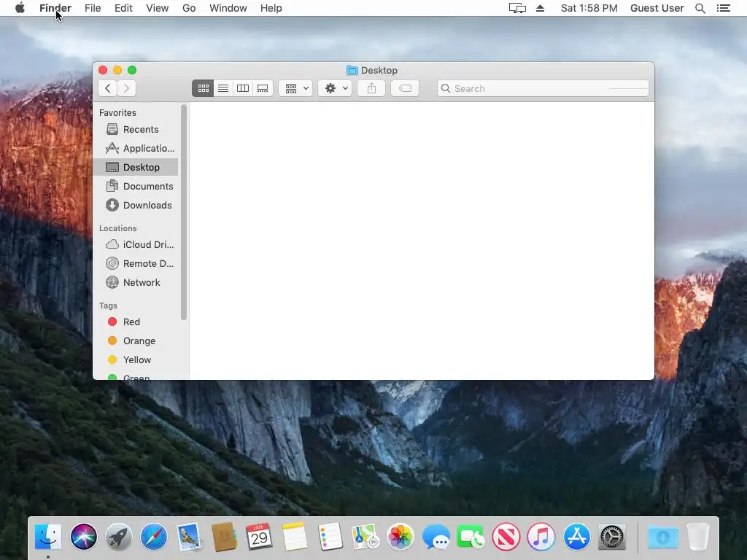The width and height of the screenshot is (747, 560).
Task: Open the File menu
Action: point(93,8)
